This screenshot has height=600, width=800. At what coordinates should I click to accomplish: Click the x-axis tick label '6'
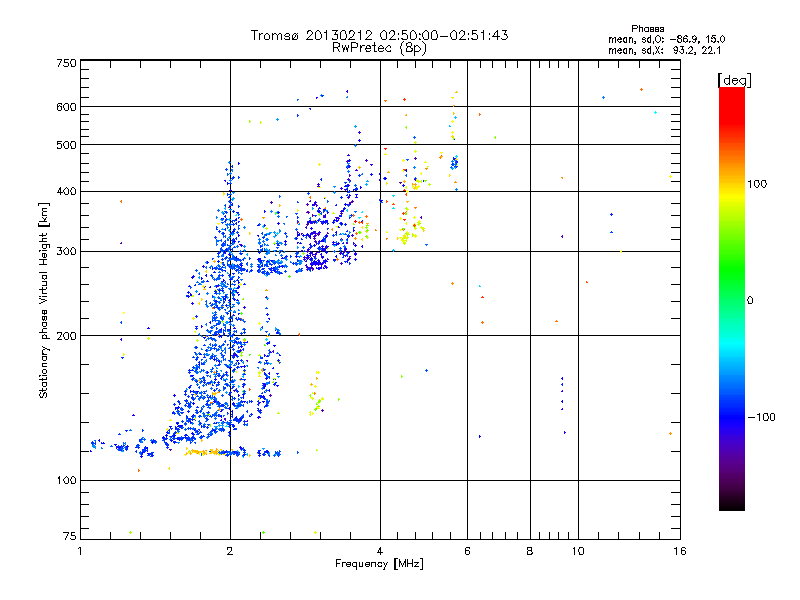(467, 551)
